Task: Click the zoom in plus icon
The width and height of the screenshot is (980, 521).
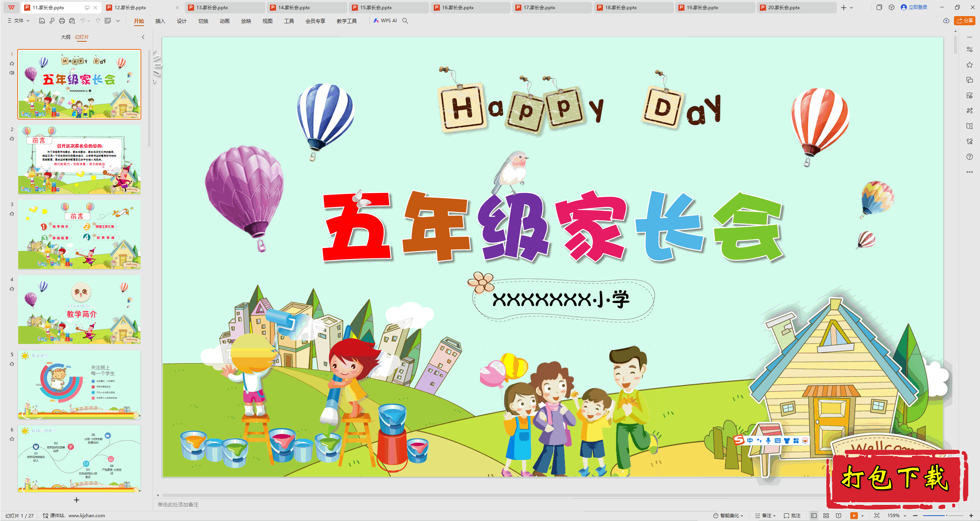Action: [x=971, y=516]
